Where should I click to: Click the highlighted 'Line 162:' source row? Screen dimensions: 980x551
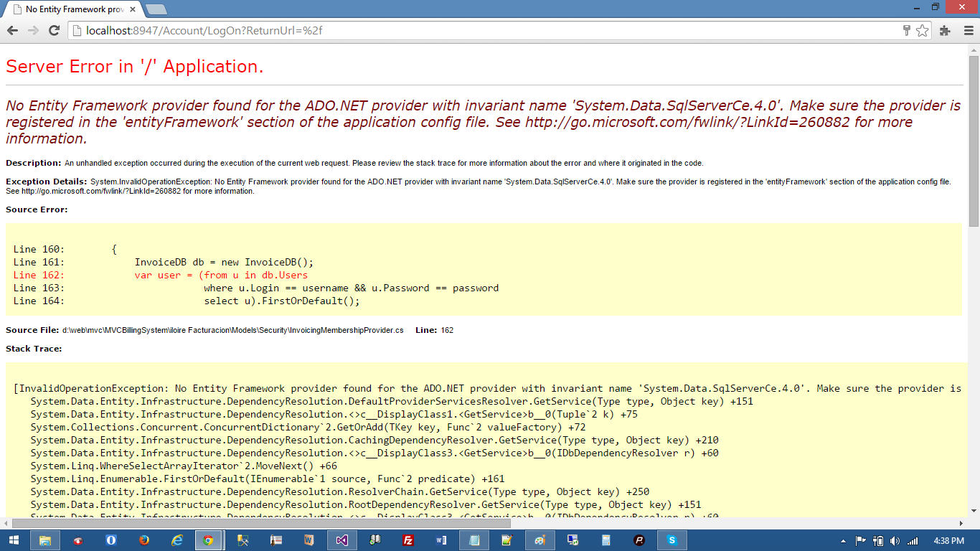161,275
